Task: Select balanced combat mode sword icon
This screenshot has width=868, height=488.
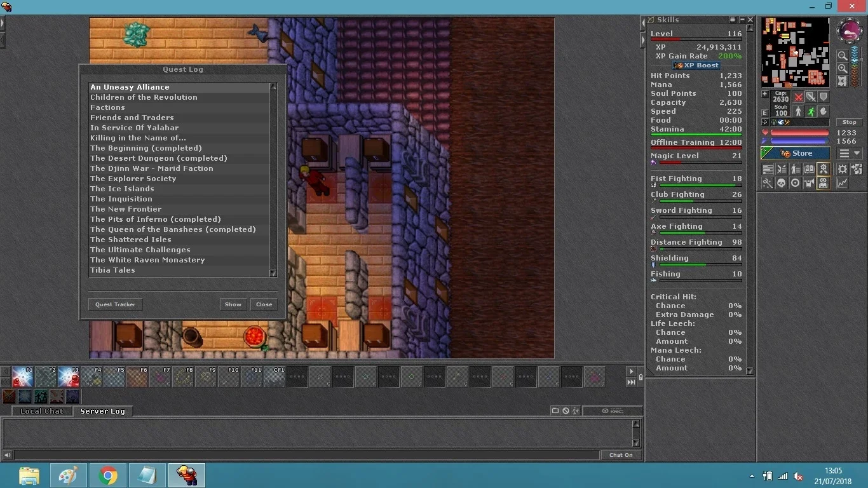Action: point(811,97)
